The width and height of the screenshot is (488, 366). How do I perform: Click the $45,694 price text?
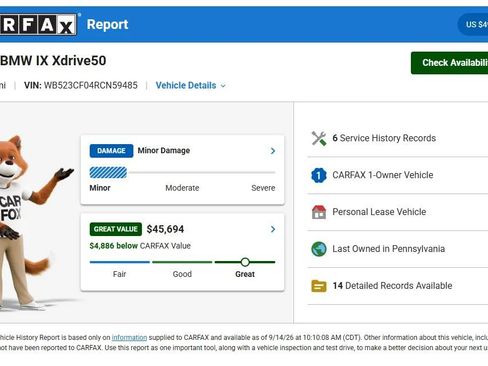point(165,229)
